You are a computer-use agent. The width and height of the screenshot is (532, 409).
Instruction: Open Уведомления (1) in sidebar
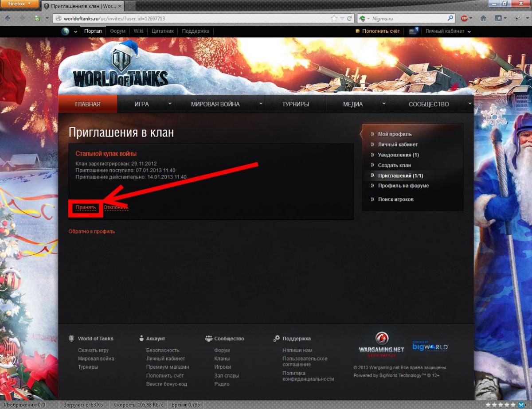[x=398, y=155]
